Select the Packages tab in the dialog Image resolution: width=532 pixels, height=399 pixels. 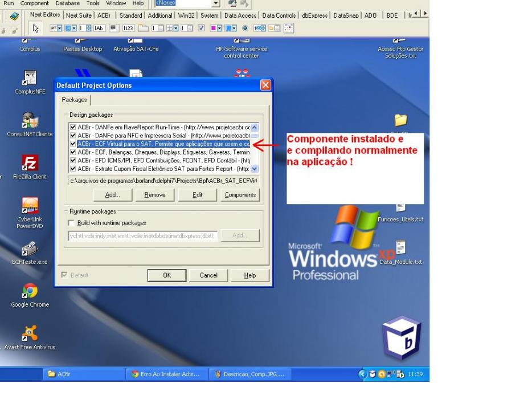[74, 100]
